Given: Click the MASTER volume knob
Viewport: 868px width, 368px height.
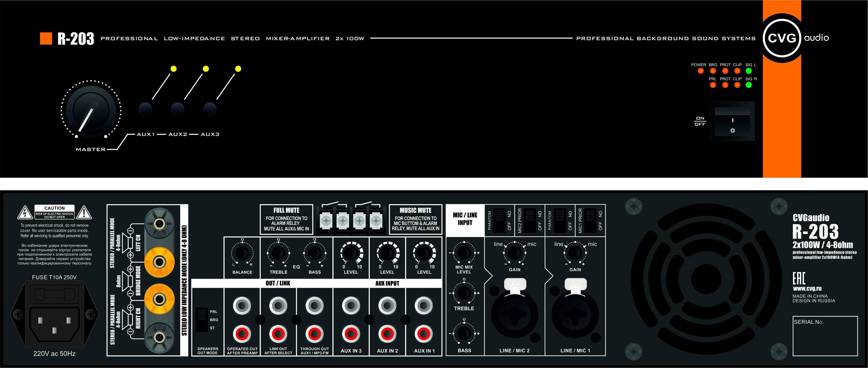Looking at the screenshot, I should click(91, 110).
